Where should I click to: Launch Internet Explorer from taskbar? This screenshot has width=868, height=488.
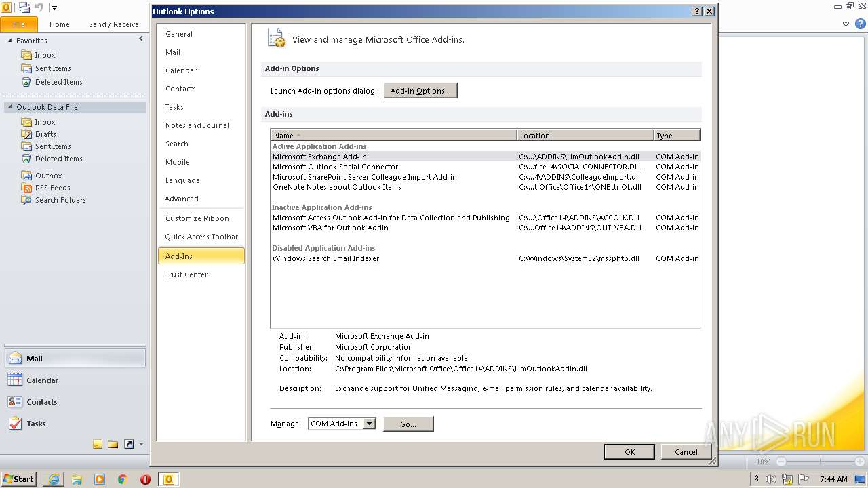coord(54,479)
